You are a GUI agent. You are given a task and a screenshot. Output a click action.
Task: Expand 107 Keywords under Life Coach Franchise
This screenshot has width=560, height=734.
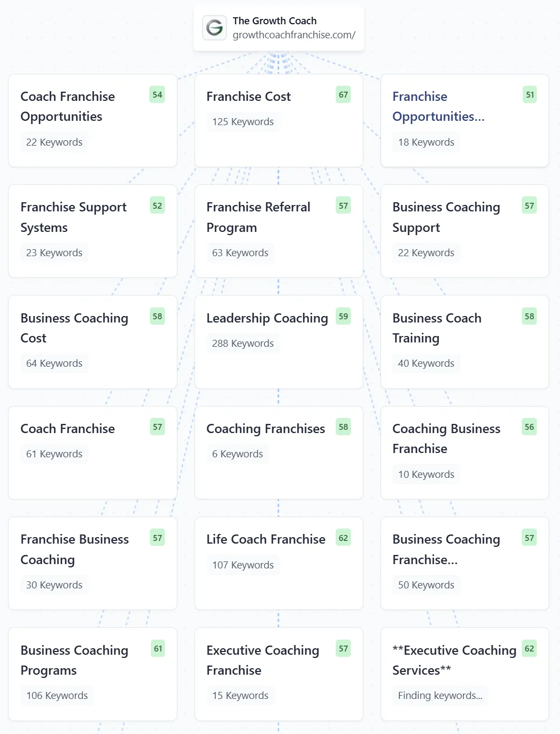[243, 565]
